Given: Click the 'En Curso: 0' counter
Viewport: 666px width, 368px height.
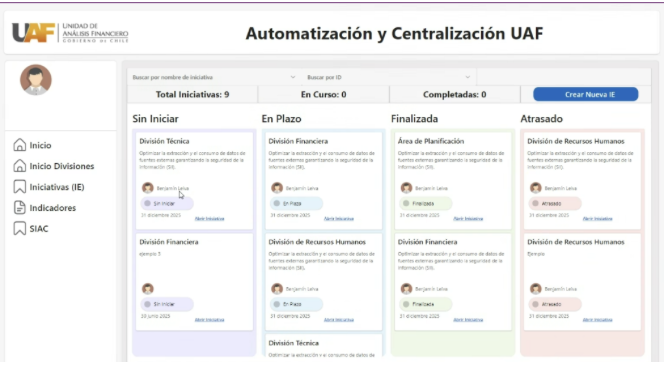Looking at the screenshot, I should [323, 94].
